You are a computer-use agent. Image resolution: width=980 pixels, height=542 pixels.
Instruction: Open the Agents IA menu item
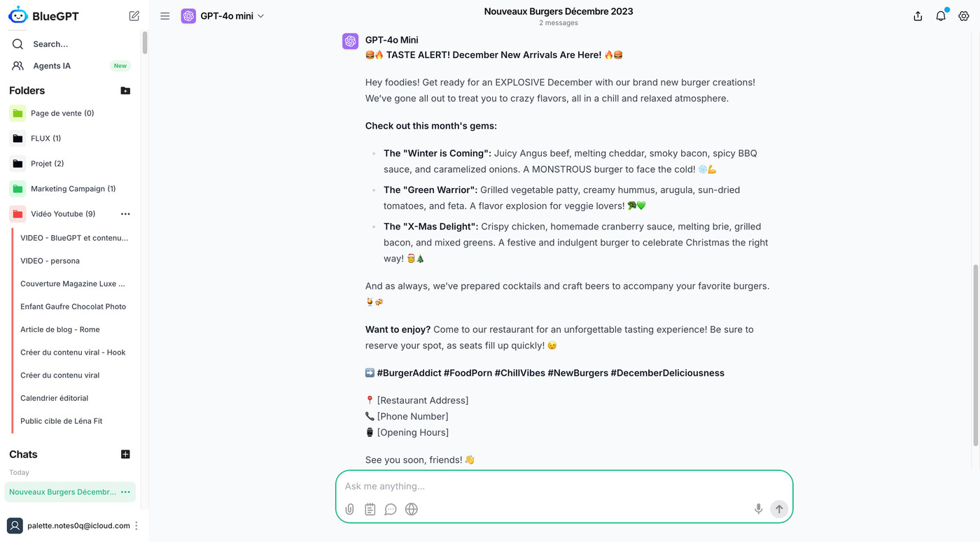coord(52,66)
